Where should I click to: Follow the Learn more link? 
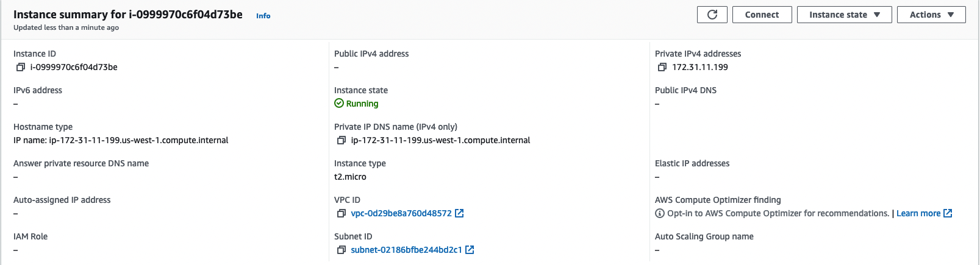(918, 213)
